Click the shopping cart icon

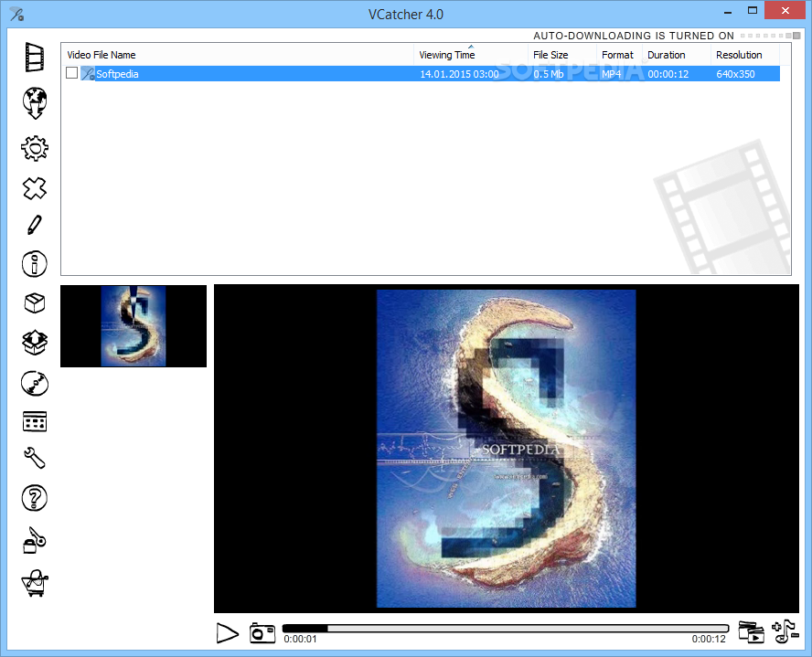pyautogui.click(x=35, y=583)
